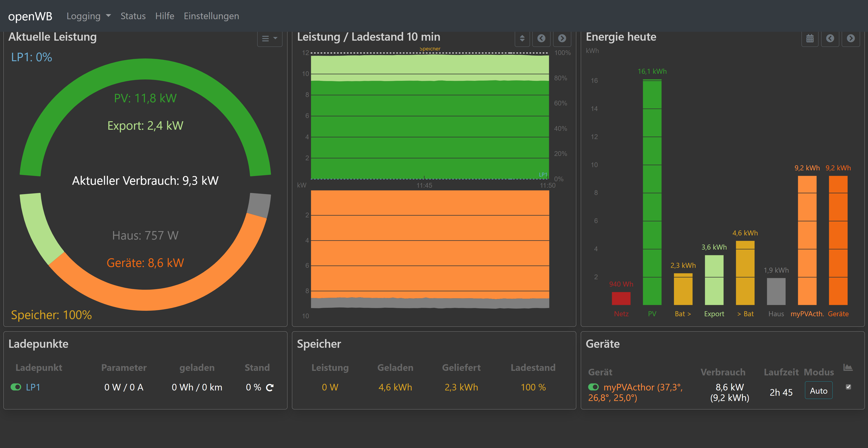
Task: Click the chart icon in Geräte header
Action: tap(848, 367)
